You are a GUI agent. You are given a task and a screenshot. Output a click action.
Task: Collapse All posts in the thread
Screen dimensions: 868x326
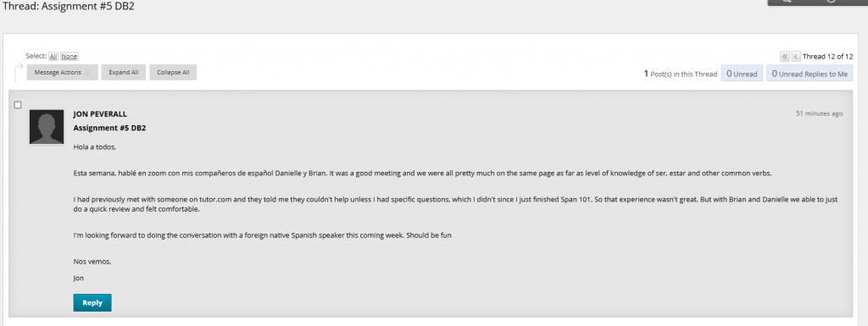[173, 72]
